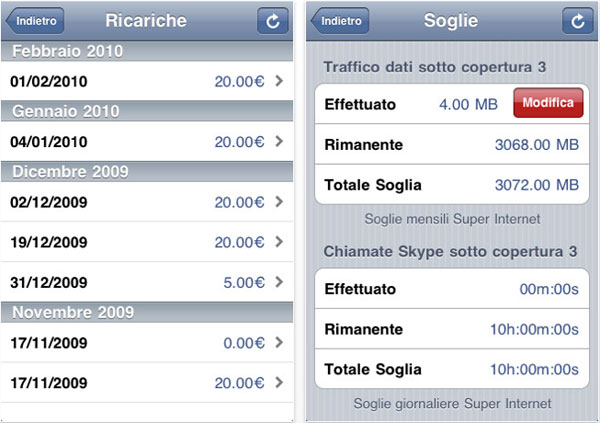Select the Totale Soglia 3072.00 MB row
The height and width of the screenshot is (423, 600).
(451, 184)
